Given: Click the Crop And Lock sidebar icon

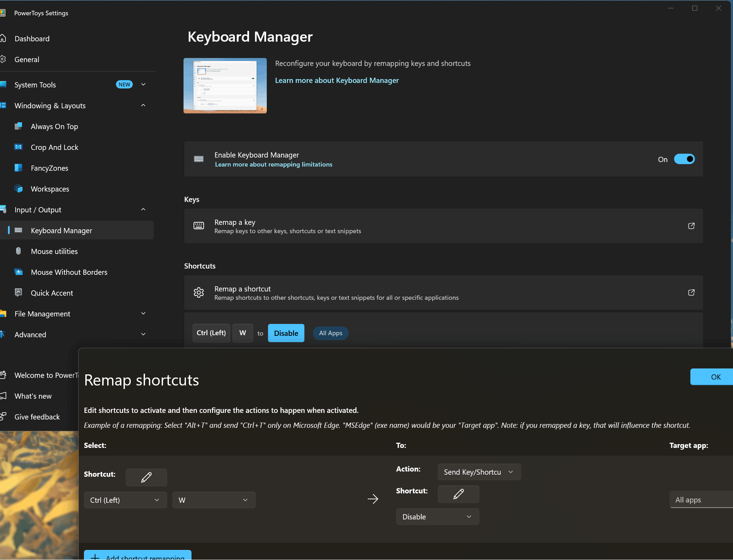Looking at the screenshot, I should [x=18, y=147].
